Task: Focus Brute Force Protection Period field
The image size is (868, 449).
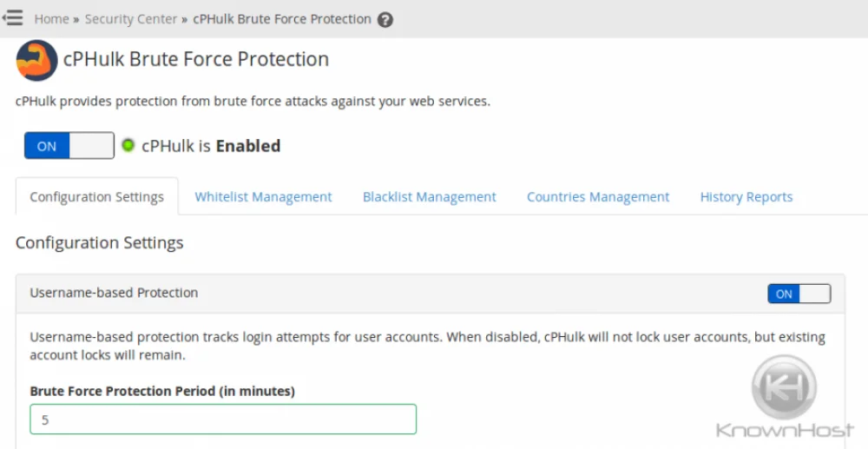Action: point(223,419)
